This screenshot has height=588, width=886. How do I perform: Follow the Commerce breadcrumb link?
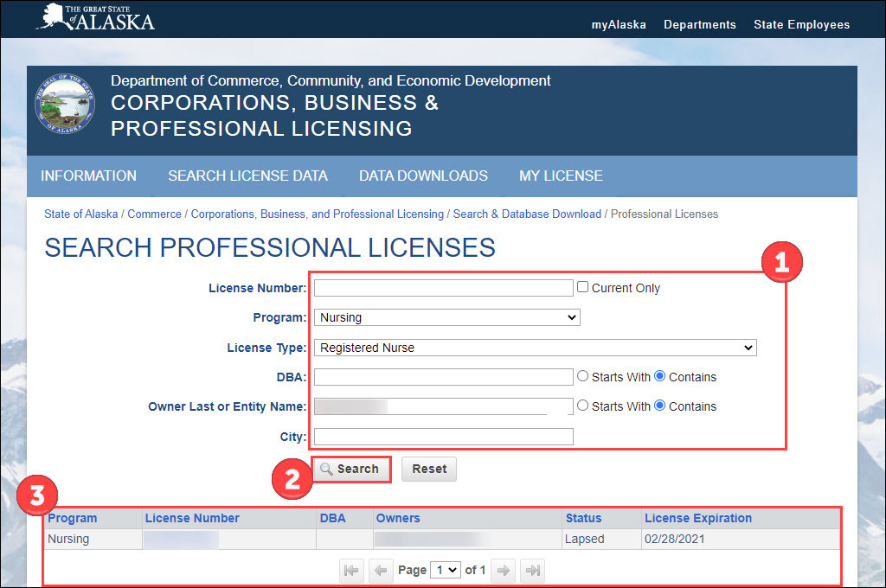click(154, 214)
